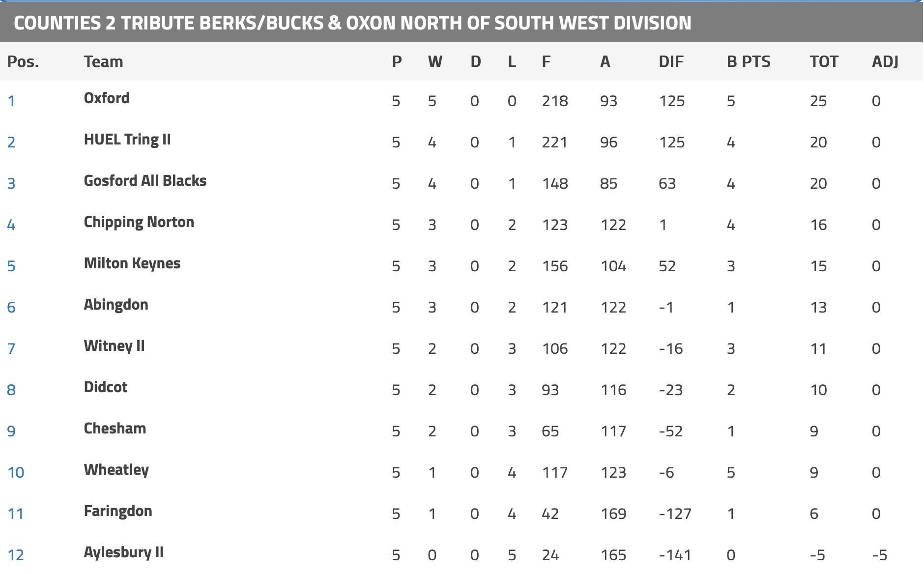Click position number 12 link

click(x=16, y=555)
